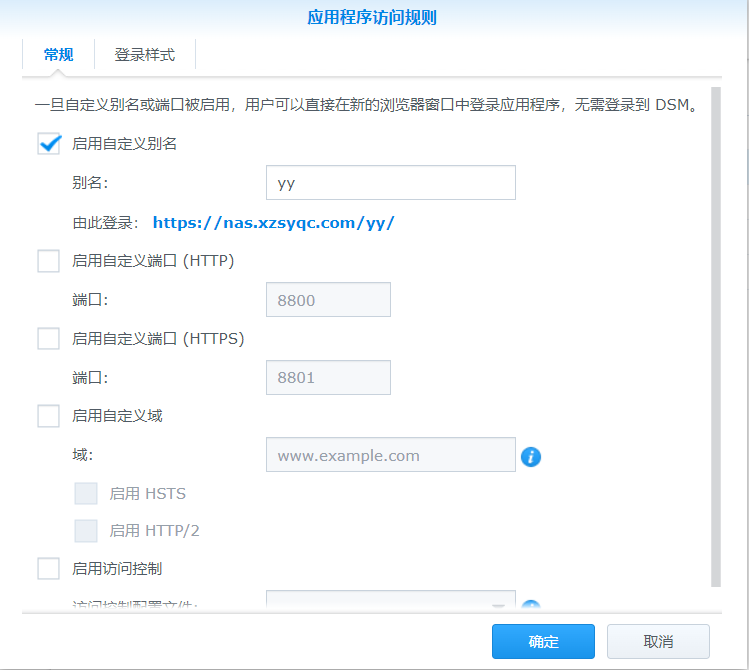Image resolution: width=749 pixels, height=670 pixels.
Task: Click the 取消 button
Action: click(x=658, y=641)
